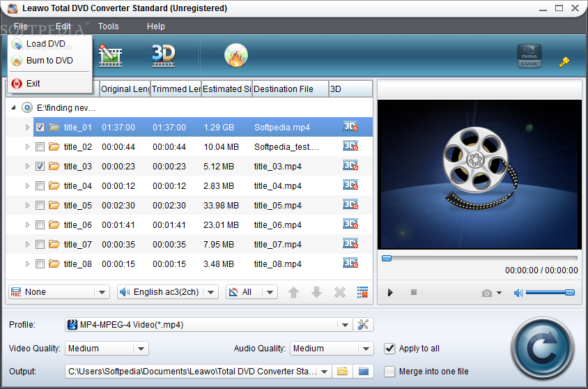Uncheck the title_03 checkbox
The image size is (588, 389).
point(40,166)
